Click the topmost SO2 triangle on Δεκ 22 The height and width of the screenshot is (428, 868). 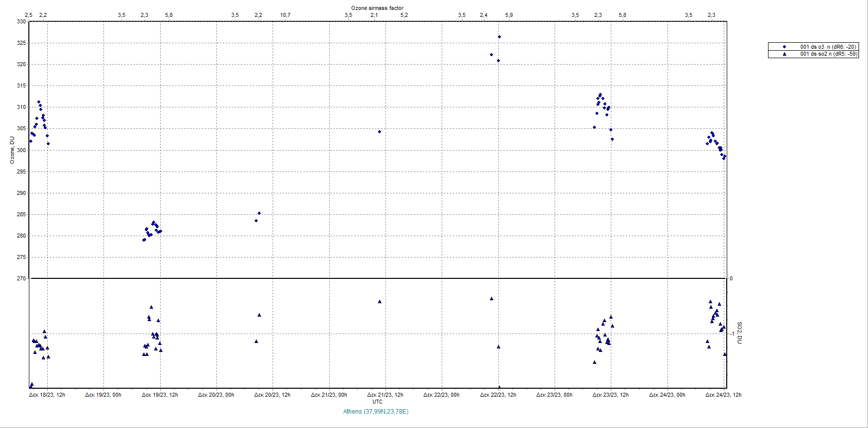click(491, 299)
